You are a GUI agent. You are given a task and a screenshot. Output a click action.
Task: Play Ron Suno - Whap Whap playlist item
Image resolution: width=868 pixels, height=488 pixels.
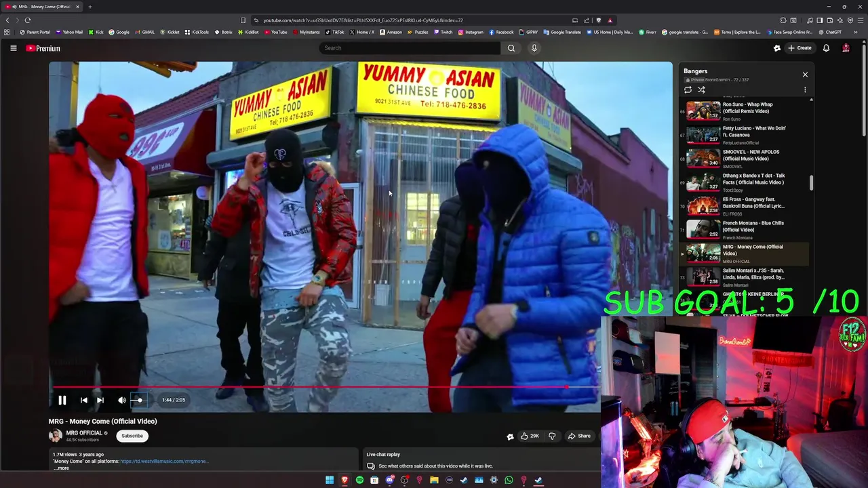(x=744, y=110)
